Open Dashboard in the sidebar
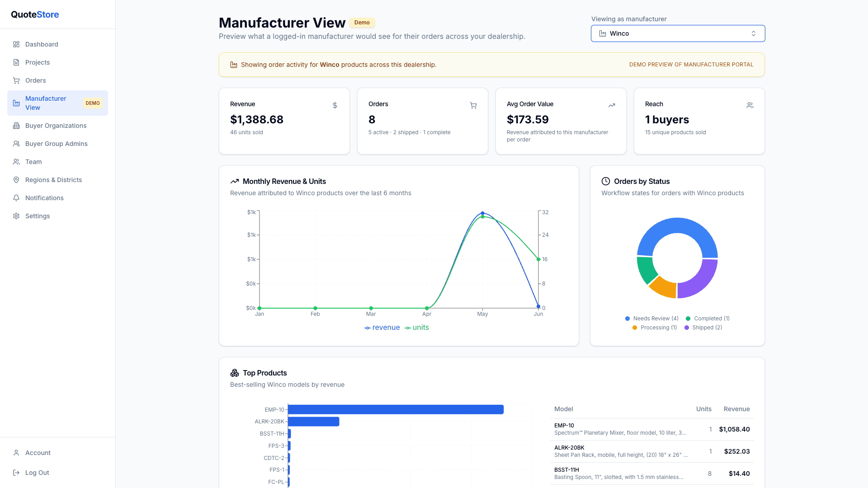The height and width of the screenshot is (488, 868). click(x=57, y=44)
